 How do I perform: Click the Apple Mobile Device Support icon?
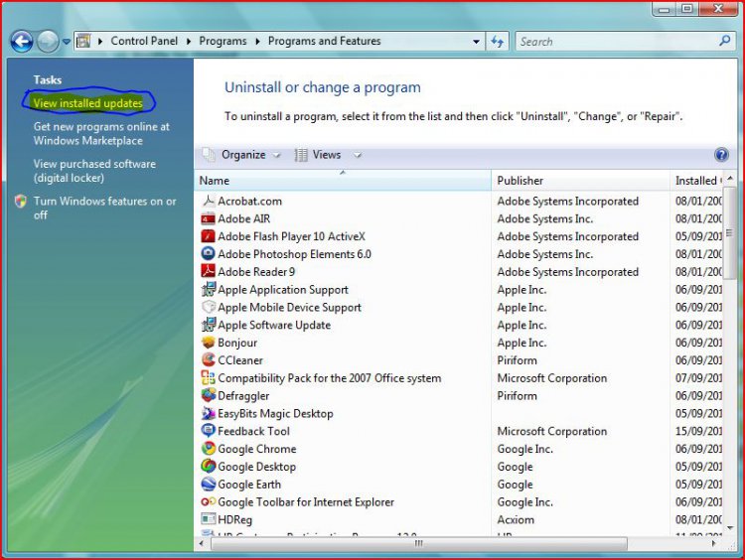[208, 307]
